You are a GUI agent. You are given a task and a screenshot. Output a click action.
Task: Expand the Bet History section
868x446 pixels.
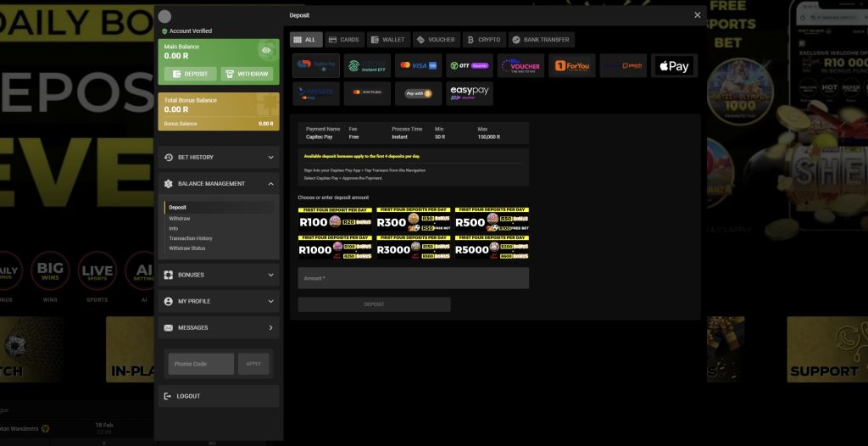pos(219,158)
